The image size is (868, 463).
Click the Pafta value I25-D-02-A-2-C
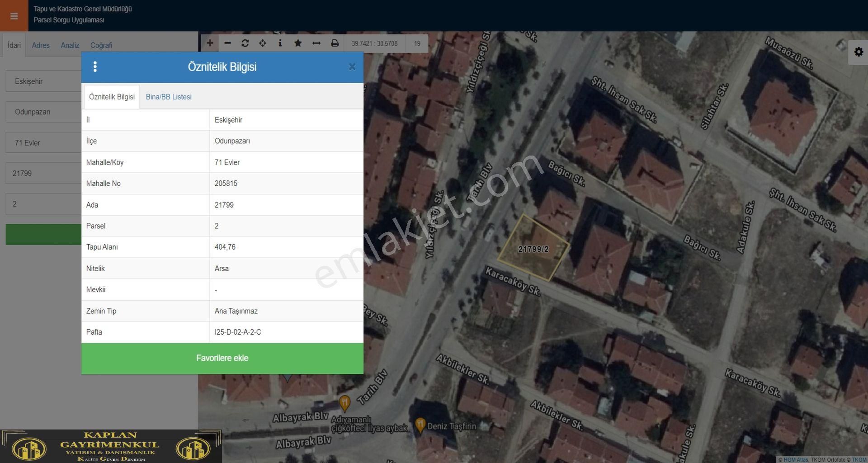238,332
